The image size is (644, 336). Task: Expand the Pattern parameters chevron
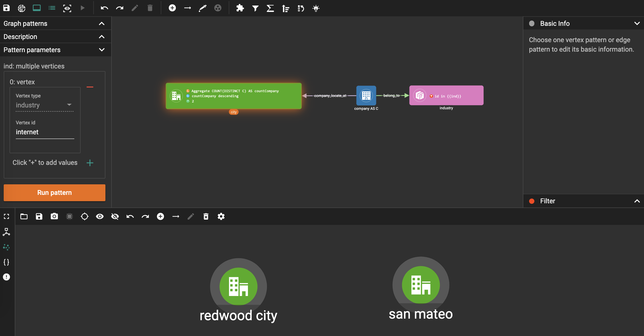tap(101, 50)
